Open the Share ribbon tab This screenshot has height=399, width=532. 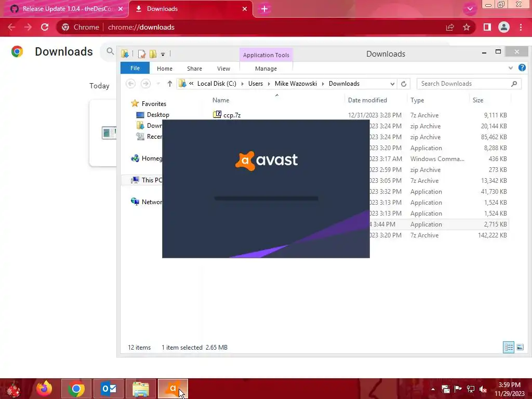[194, 69]
